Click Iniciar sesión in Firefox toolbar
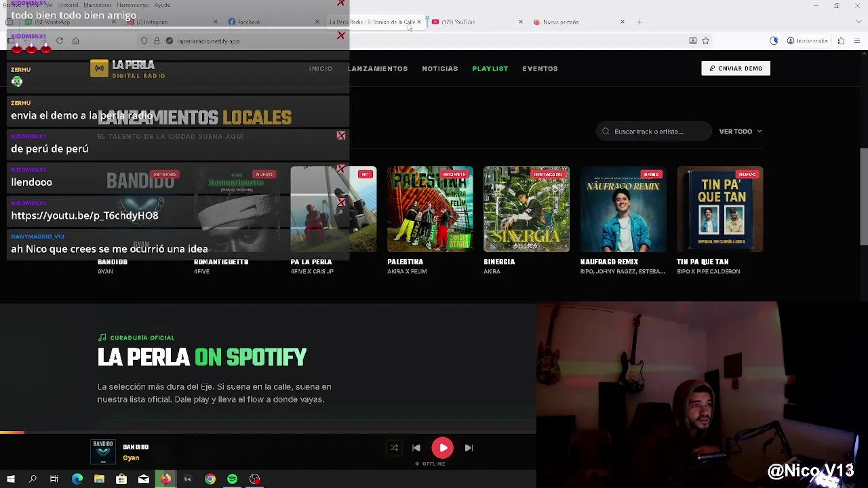Screen dimensions: 868x488 (807, 41)
